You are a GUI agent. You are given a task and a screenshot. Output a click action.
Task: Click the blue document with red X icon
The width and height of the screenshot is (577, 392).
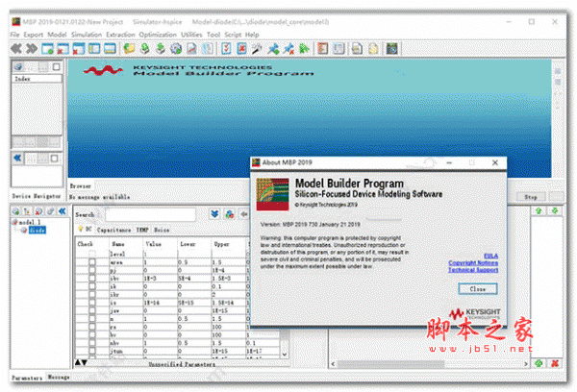tap(241, 49)
